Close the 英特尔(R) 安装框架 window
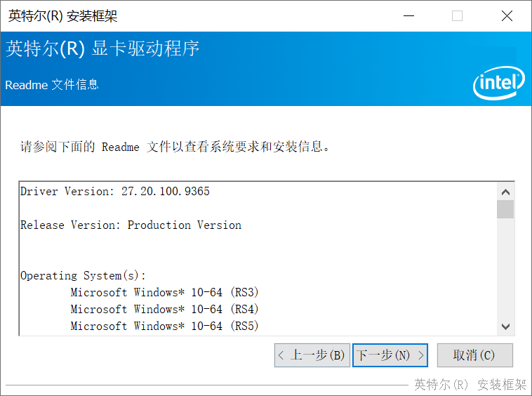This screenshot has height=396, width=532. (507, 16)
